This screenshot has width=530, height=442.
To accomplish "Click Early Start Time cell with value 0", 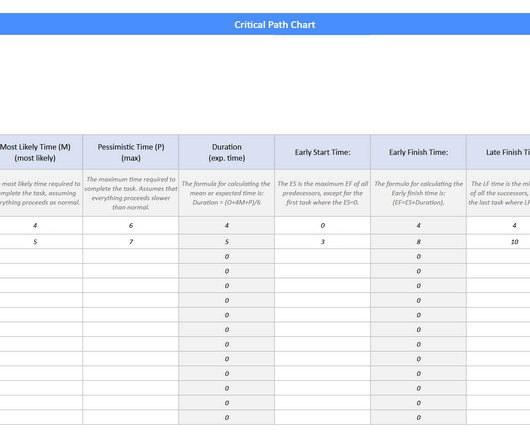I will [x=322, y=225].
